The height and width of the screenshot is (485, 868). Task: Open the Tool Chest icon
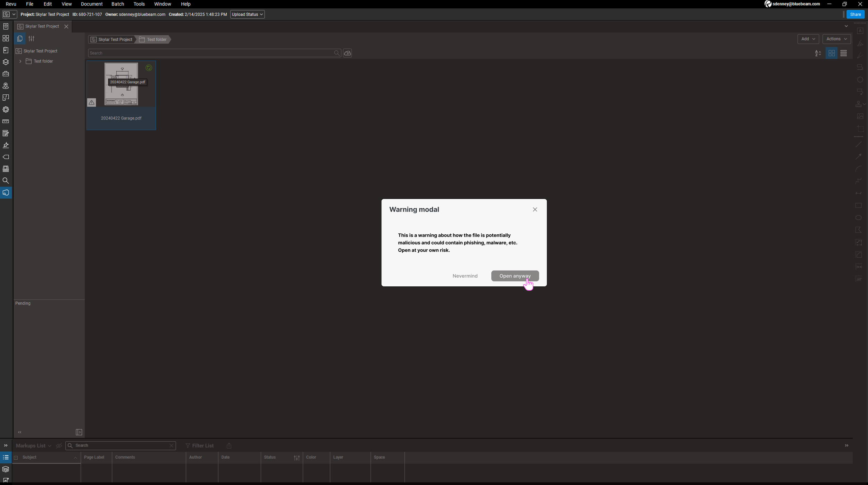(6, 74)
